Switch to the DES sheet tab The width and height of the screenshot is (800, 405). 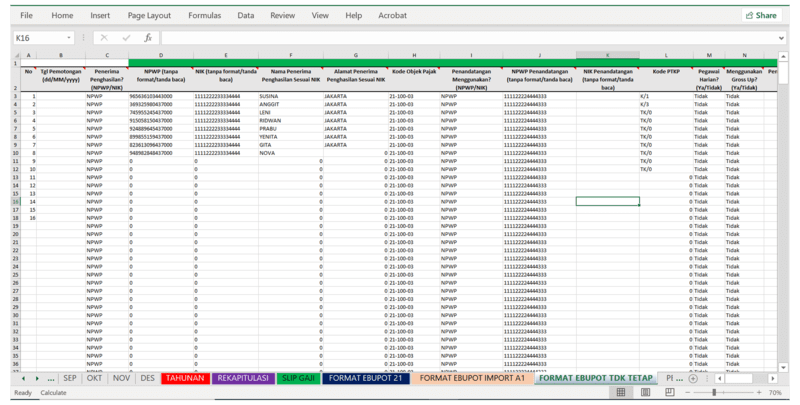[147, 378]
